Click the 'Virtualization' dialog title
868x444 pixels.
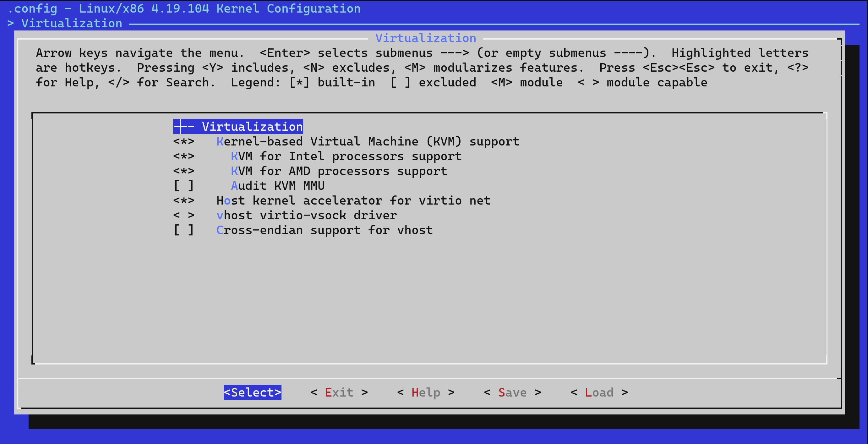(x=426, y=38)
